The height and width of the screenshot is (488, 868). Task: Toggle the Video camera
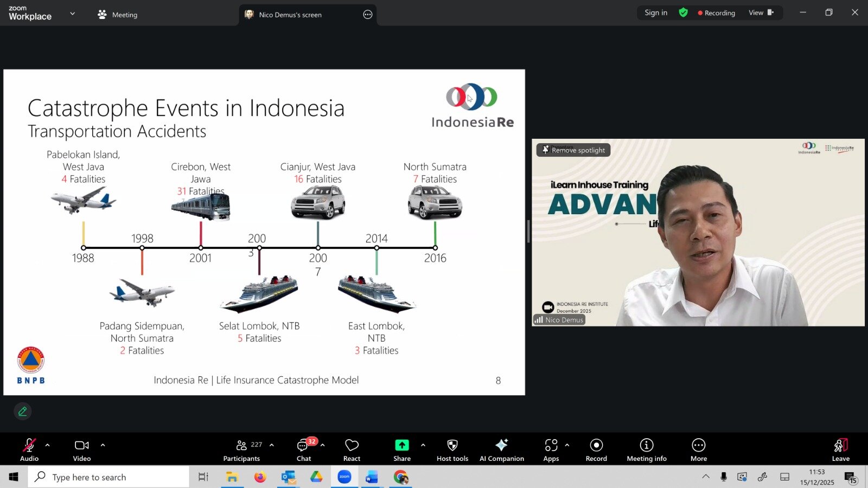(x=82, y=450)
